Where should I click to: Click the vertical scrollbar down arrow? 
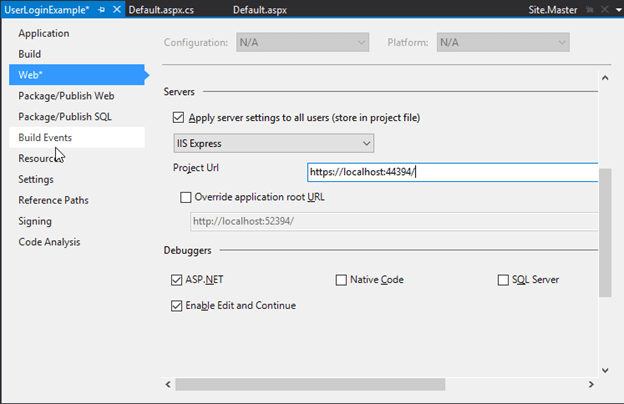(604, 369)
